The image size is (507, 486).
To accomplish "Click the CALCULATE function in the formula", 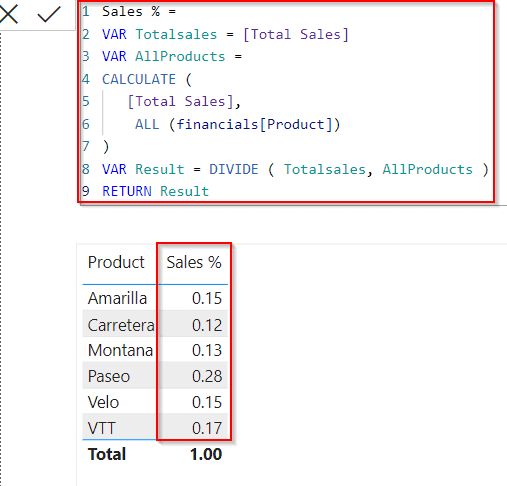I will click(139, 79).
